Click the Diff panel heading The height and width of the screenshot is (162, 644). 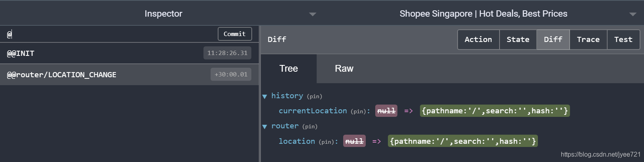[x=277, y=40]
